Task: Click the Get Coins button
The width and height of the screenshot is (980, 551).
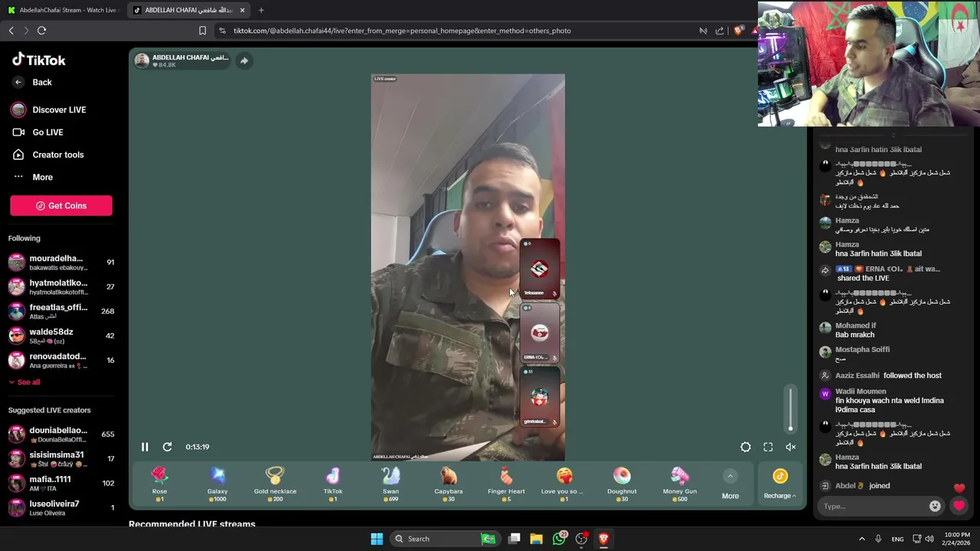Action: (x=61, y=205)
